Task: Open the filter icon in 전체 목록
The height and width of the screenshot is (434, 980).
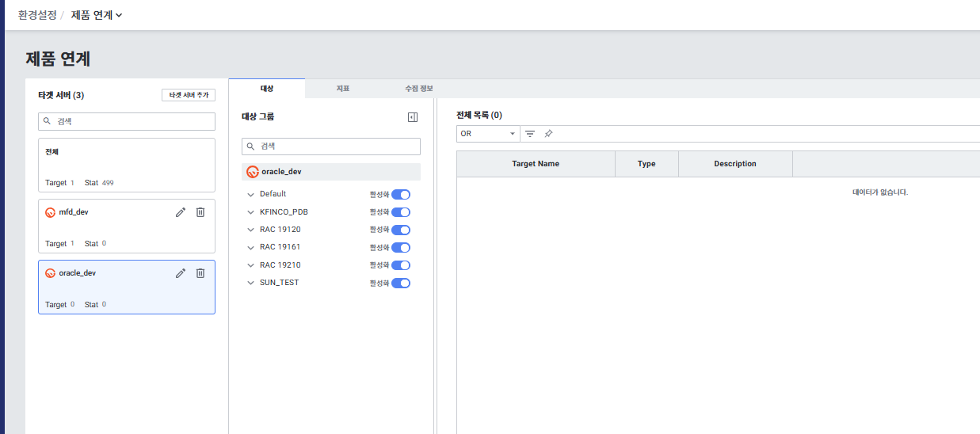Action: pos(530,134)
